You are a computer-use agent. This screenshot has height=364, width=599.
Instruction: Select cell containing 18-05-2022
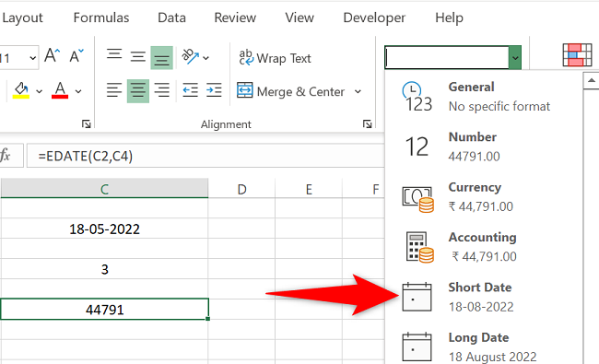coord(104,229)
